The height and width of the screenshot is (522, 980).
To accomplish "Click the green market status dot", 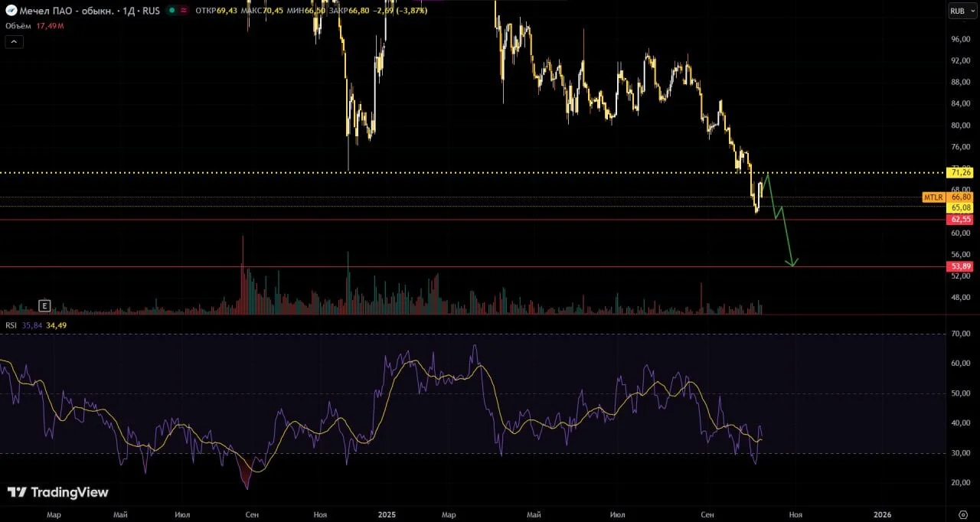I will click(x=171, y=11).
